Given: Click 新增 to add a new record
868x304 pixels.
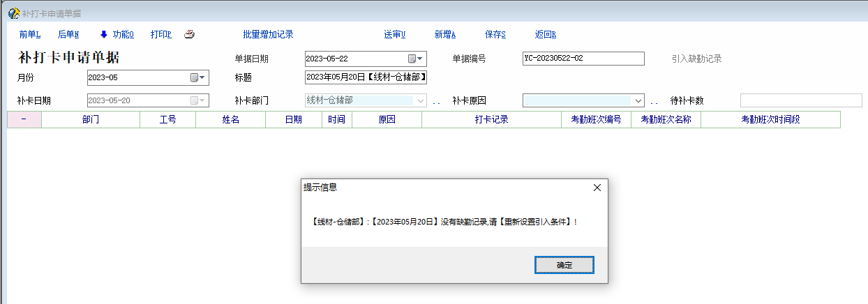Looking at the screenshot, I should click(x=444, y=35).
